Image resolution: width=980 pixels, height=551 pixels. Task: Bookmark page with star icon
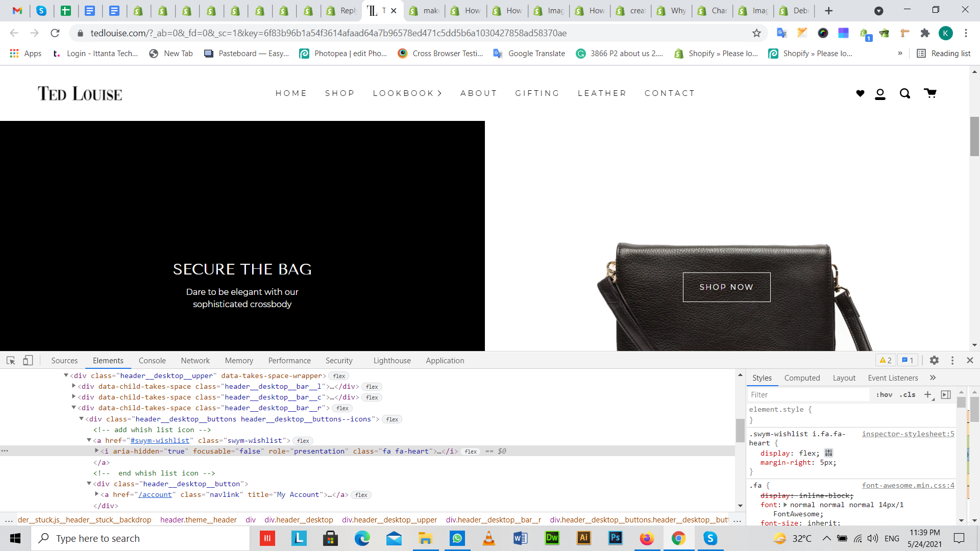click(756, 33)
